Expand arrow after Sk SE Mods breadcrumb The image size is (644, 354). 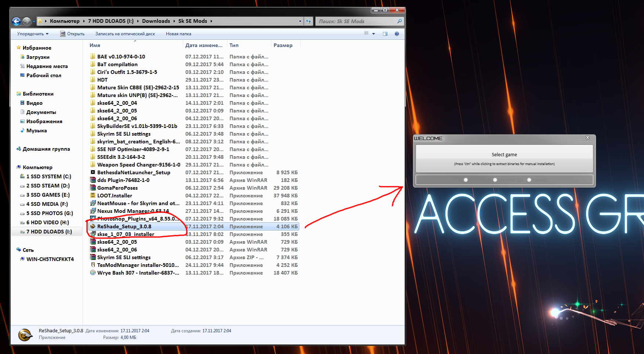tap(211, 21)
